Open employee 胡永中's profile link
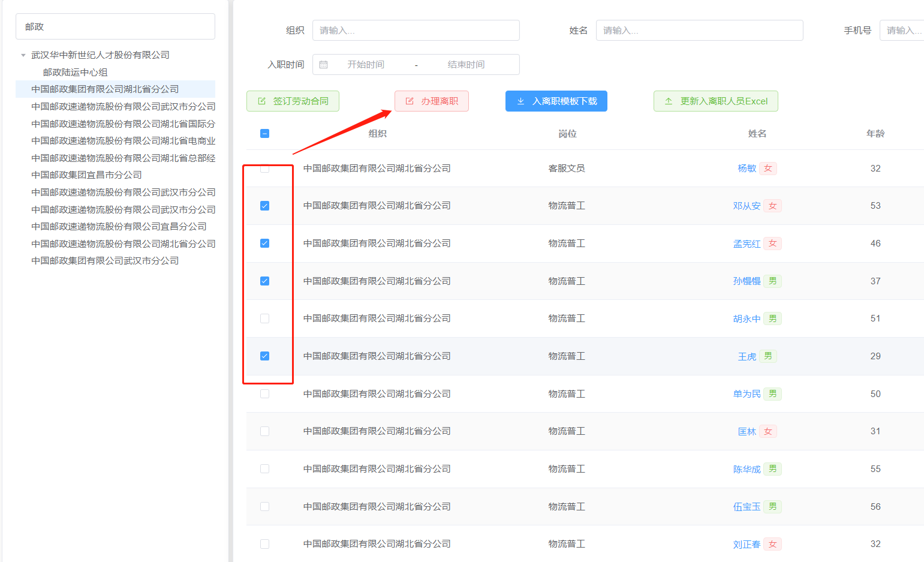Viewport: 924px width, 562px height. click(747, 318)
